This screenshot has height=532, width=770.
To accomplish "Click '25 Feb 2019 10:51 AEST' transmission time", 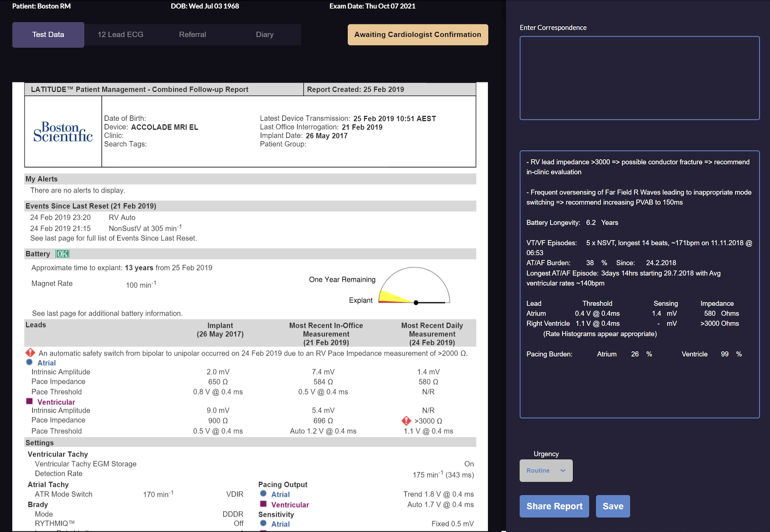I will [x=395, y=119].
